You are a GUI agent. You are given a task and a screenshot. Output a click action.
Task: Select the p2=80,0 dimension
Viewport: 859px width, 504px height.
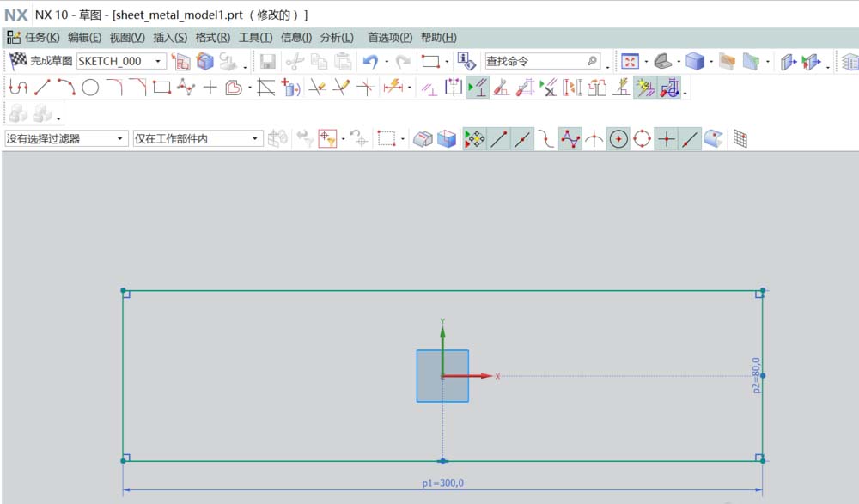(756, 375)
